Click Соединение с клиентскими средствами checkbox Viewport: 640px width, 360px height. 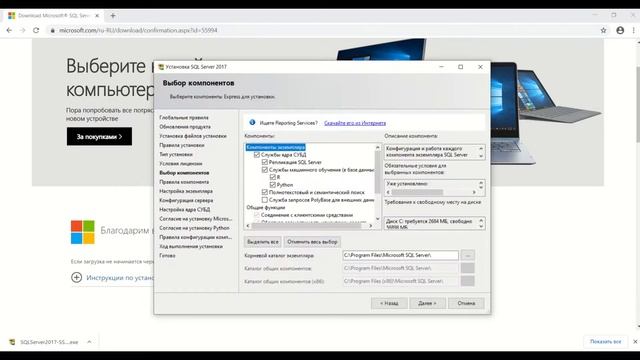[257, 215]
